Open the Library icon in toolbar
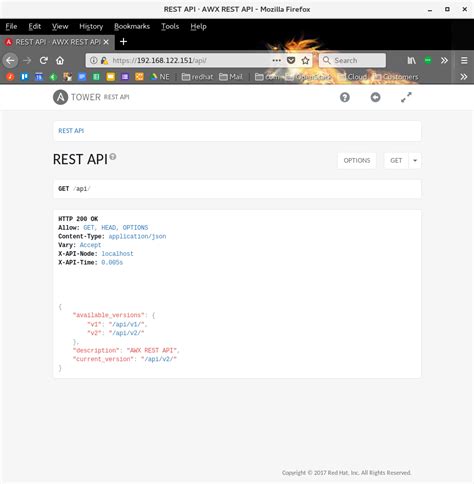This screenshot has height=484, width=474. 411,60
